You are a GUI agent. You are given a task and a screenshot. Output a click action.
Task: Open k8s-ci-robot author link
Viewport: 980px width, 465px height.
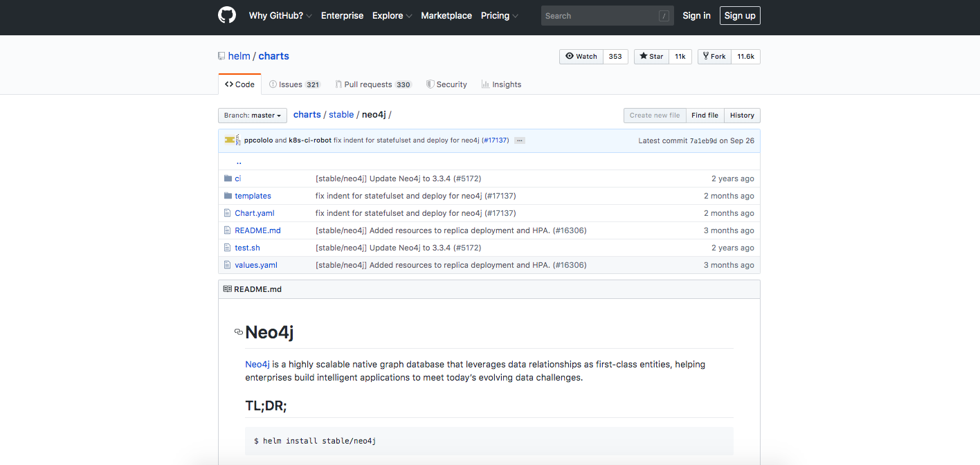click(310, 140)
